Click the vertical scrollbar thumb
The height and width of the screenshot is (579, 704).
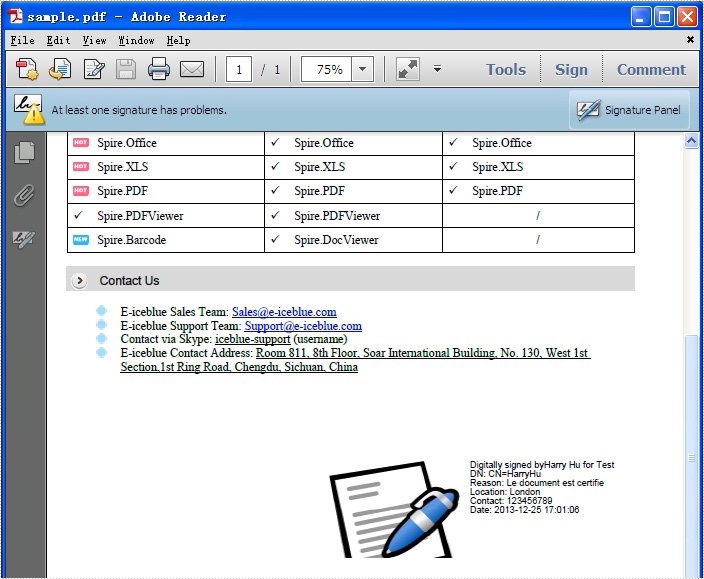tap(691, 457)
